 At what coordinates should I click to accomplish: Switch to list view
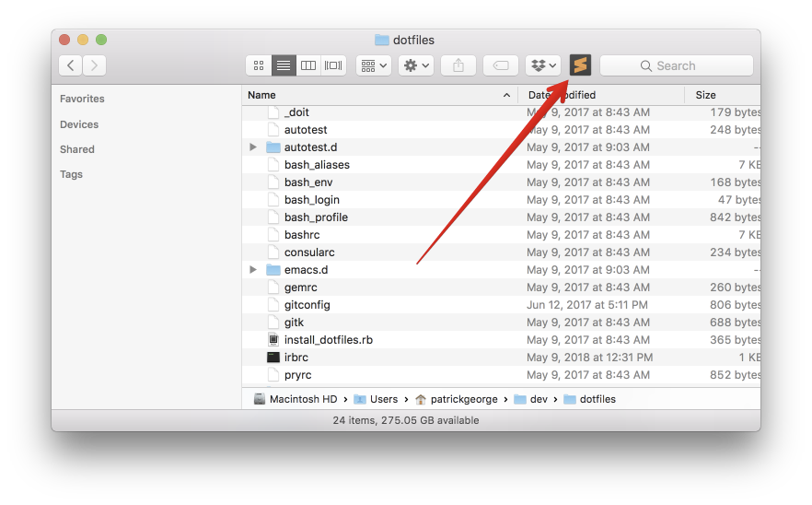pos(284,65)
